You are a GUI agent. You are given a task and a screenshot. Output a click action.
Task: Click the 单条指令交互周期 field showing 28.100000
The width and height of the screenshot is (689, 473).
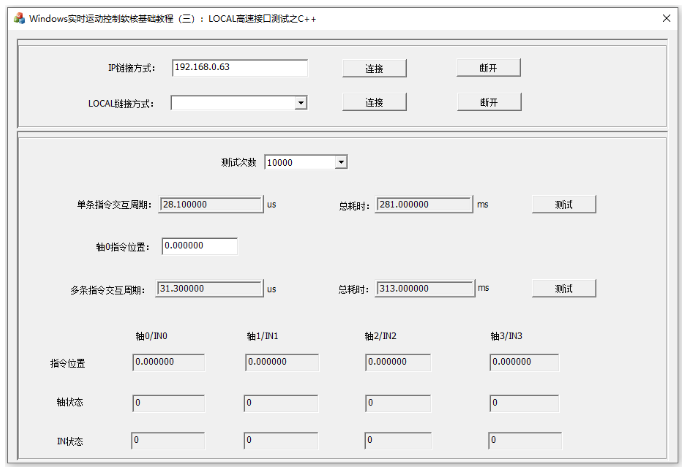coord(211,204)
